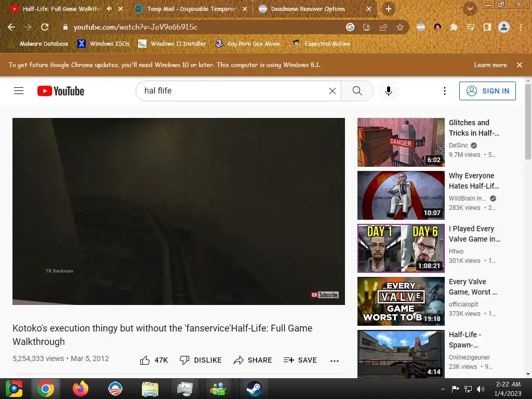The image size is (532, 399).
Task: Click the address bar URL field
Action: (204, 27)
